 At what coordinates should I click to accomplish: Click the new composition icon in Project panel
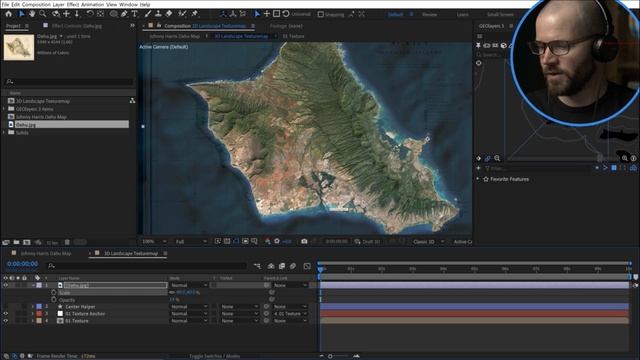click(x=27, y=242)
